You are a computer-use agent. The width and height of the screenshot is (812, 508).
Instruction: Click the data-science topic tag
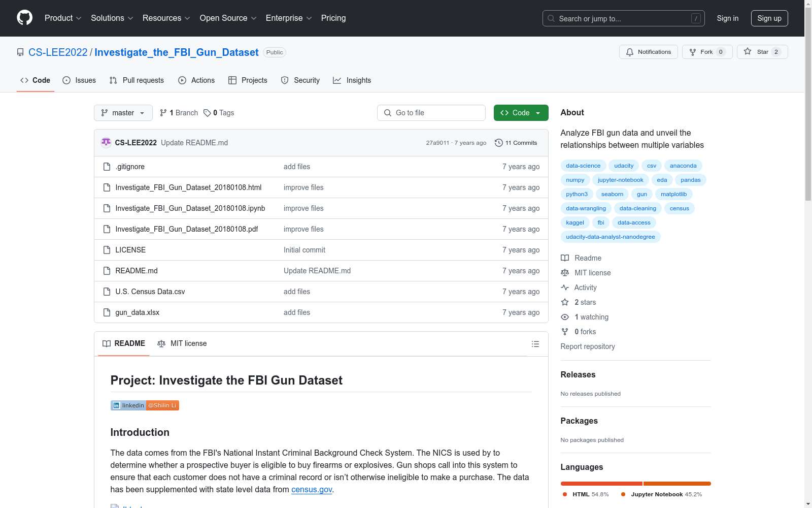point(583,166)
